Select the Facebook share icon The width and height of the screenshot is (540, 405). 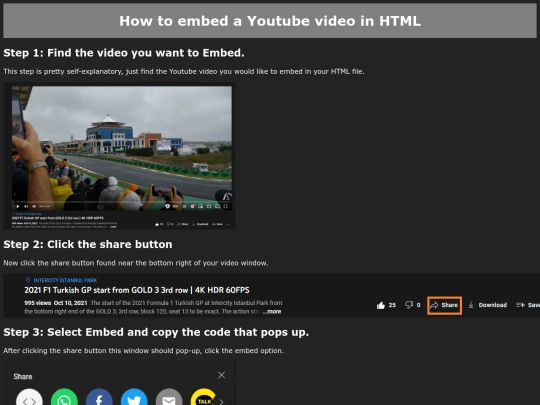(99, 398)
